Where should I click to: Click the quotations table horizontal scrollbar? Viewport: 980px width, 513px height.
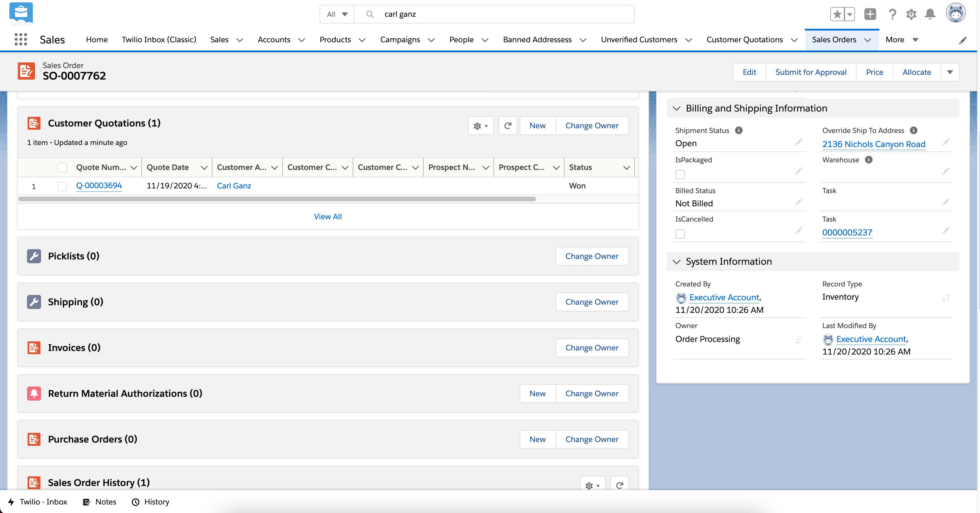[277, 199]
